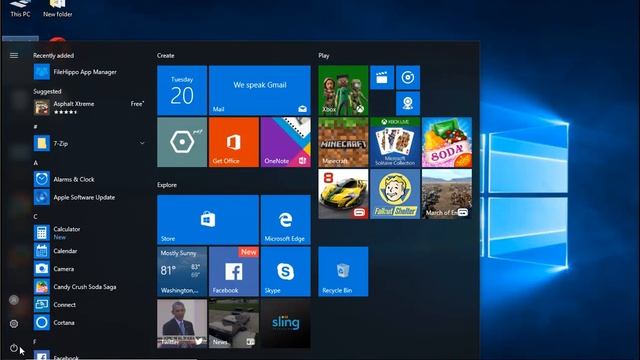The height and width of the screenshot is (360, 640).
Task: Open the Start menu hamburger icon
Action: 14,56
